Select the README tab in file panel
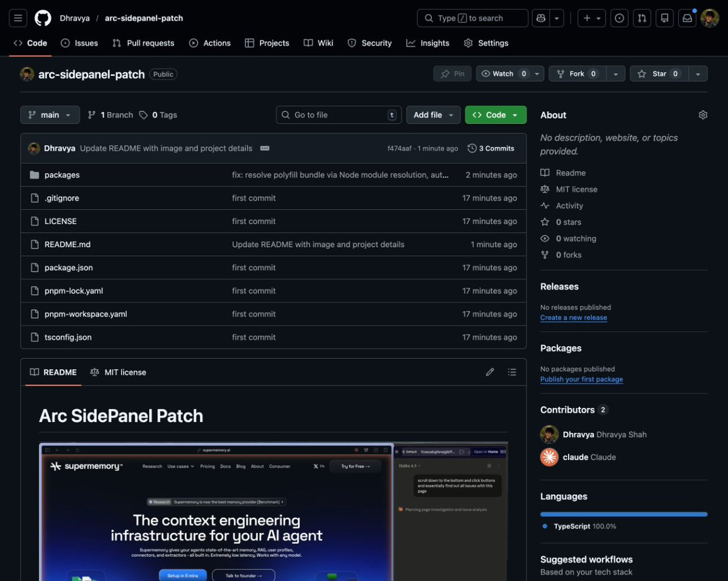The width and height of the screenshot is (728, 581). point(53,372)
